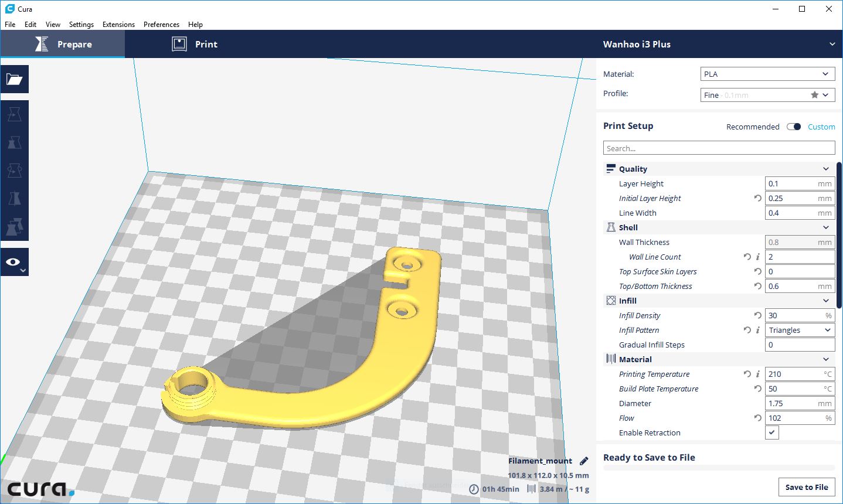This screenshot has height=504, width=843.
Task: Reset Printing Temperature value
Action: click(747, 374)
